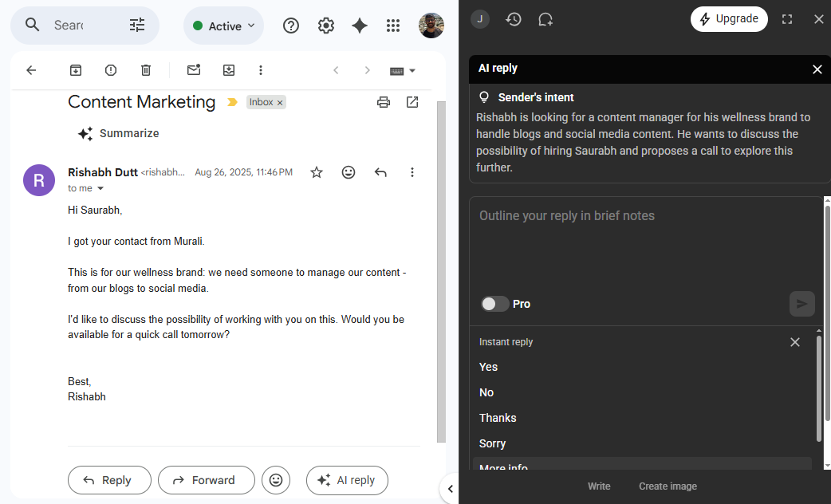Image resolution: width=831 pixels, height=504 pixels.
Task: Click the 'Outline your reply' text field
Action: pyautogui.click(x=644, y=239)
